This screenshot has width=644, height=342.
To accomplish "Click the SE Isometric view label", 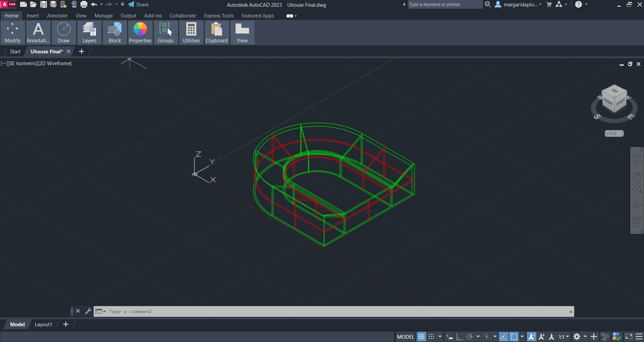I will point(22,63).
